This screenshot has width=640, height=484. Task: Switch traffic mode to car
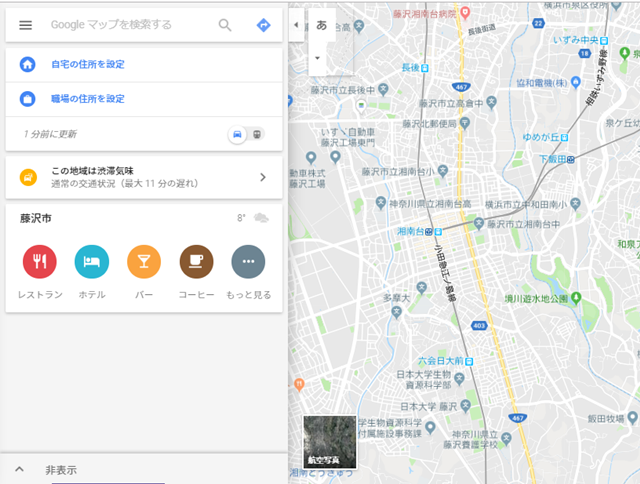[x=237, y=134]
